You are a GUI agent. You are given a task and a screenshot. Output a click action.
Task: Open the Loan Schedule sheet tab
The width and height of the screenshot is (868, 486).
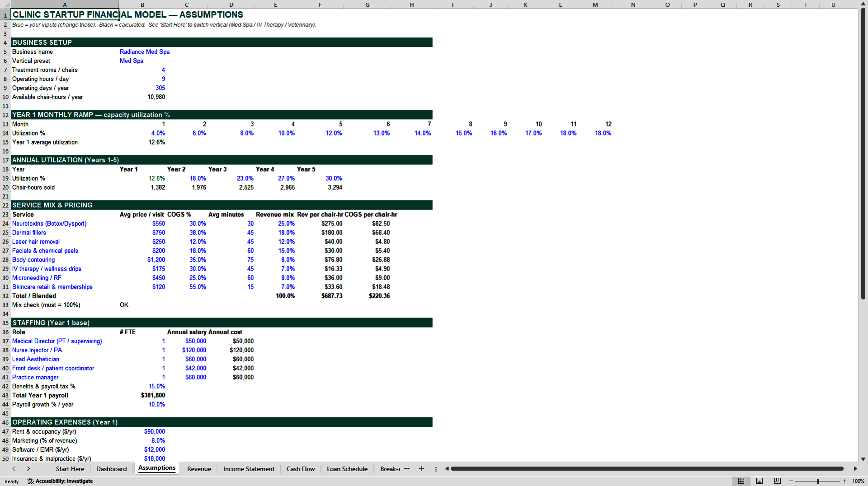(347, 469)
